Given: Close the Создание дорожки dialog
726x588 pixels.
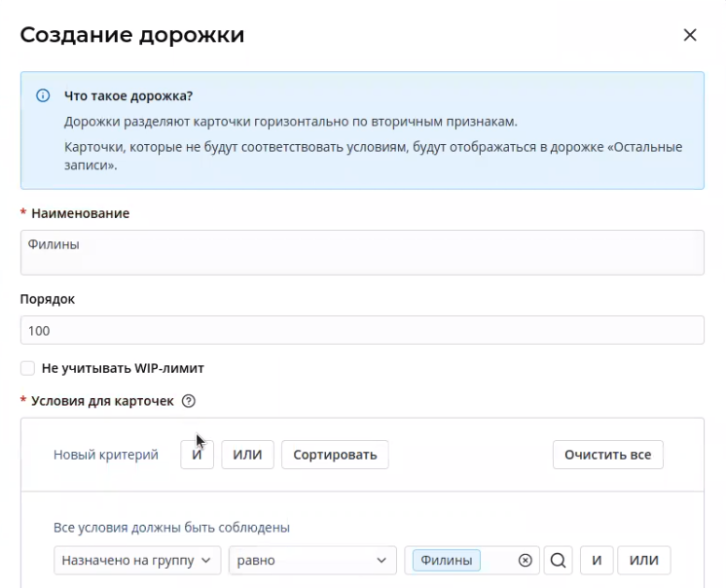Looking at the screenshot, I should click(690, 35).
